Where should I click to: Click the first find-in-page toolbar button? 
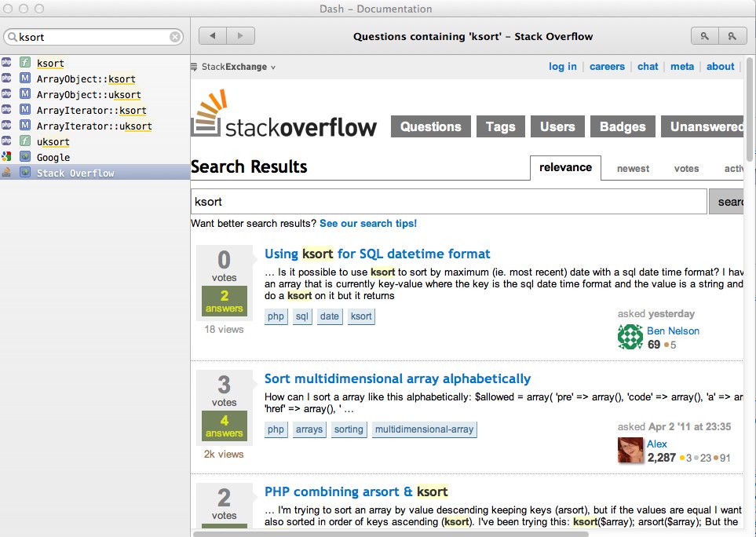point(704,36)
